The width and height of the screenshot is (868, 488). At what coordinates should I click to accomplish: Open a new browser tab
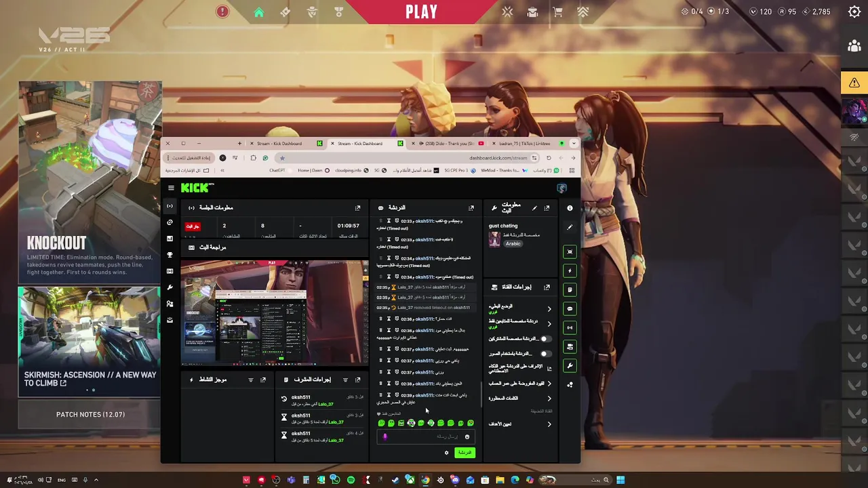pos(239,144)
